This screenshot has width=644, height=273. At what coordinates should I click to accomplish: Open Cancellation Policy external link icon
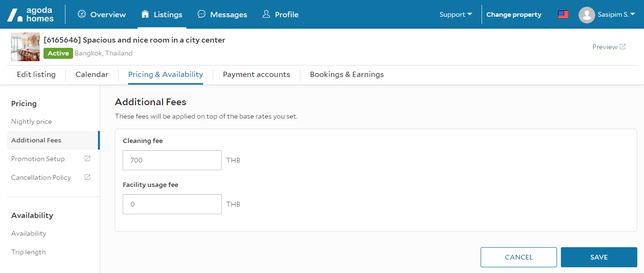(x=87, y=177)
